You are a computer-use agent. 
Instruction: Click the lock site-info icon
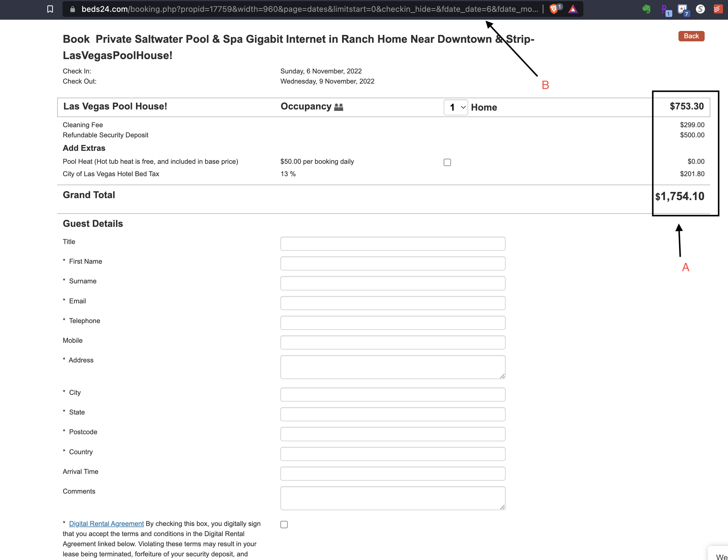[x=72, y=9]
